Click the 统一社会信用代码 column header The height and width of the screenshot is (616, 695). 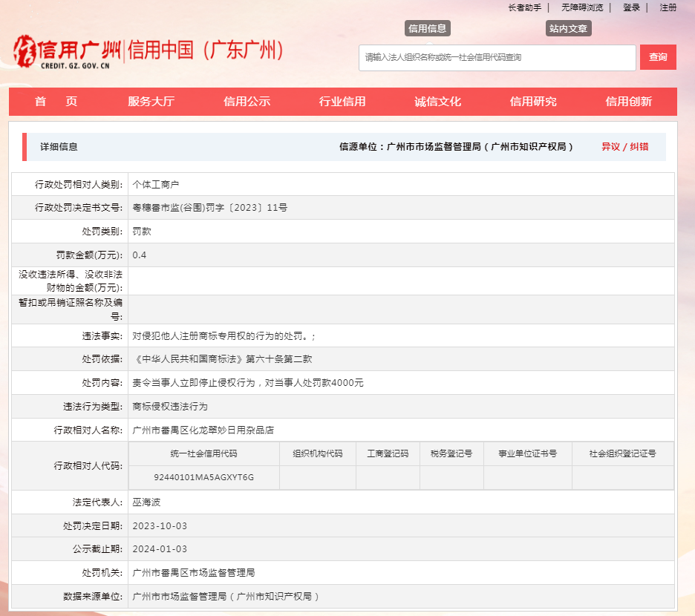[204, 453]
